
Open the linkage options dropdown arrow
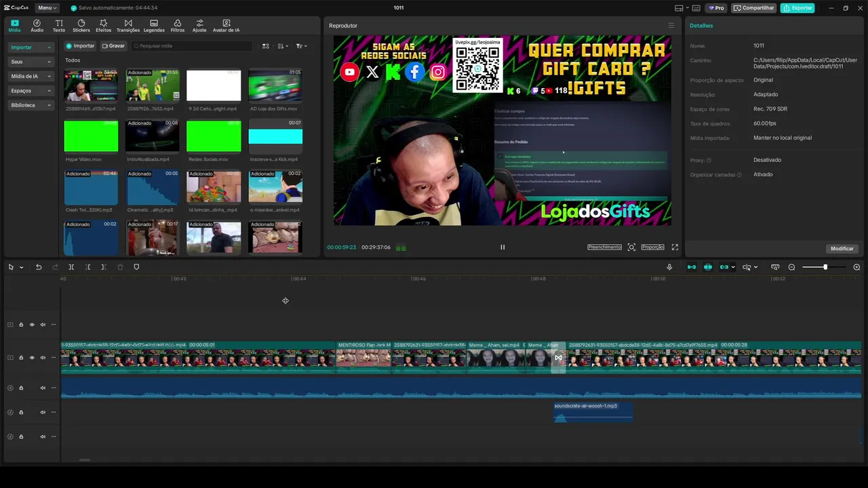733,267
